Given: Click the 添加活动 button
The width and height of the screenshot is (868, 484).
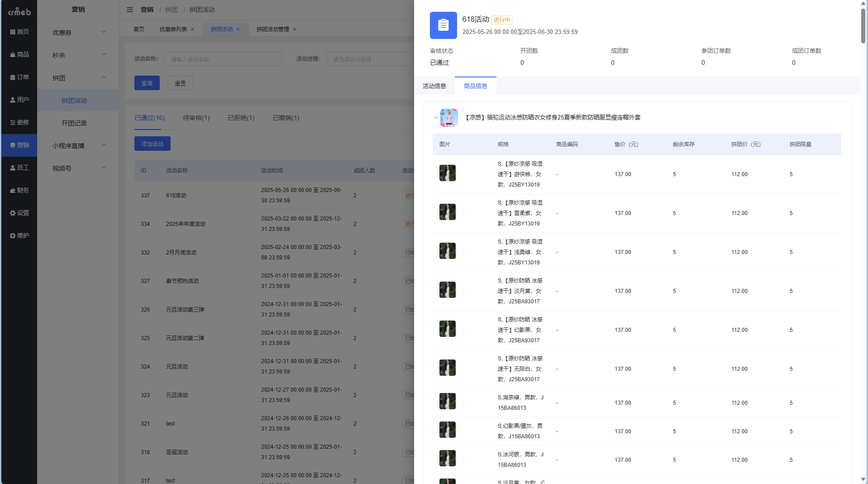Looking at the screenshot, I should [x=152, y=144].
